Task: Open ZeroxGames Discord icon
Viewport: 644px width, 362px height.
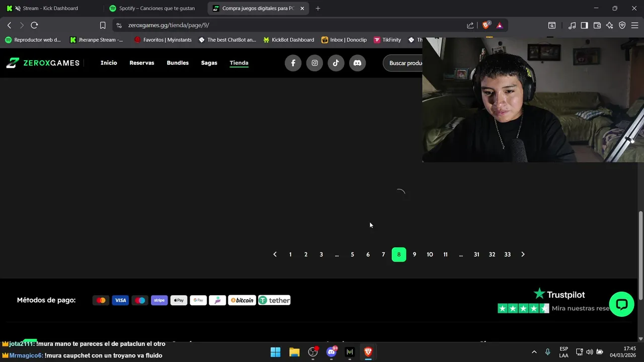Action: point(357,63)
